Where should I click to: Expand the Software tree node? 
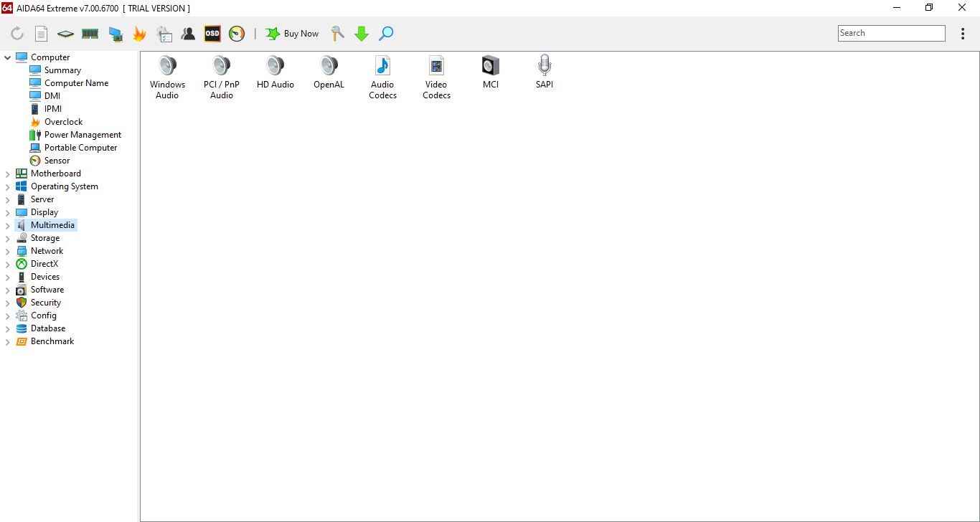tap(8, 290)
